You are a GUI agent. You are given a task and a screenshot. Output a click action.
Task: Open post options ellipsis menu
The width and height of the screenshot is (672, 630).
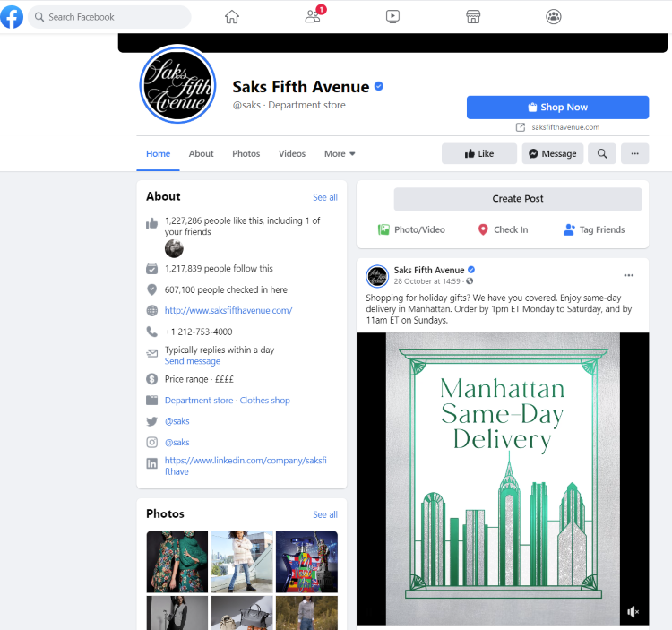coord(628,275)
